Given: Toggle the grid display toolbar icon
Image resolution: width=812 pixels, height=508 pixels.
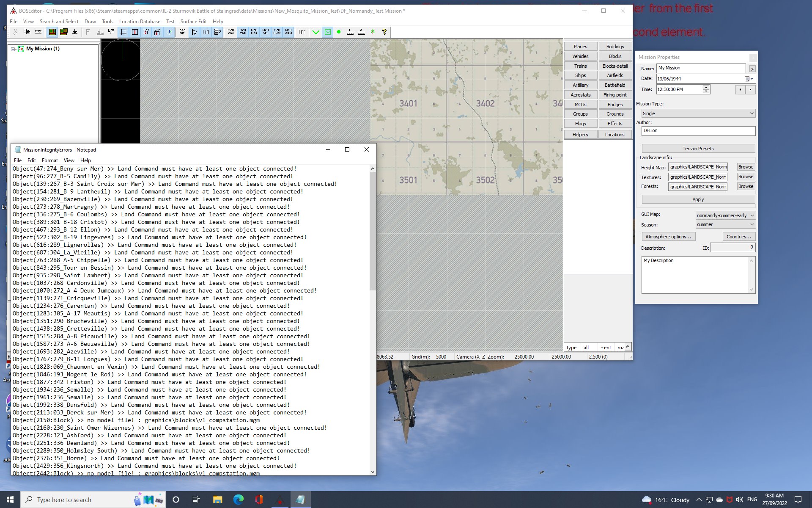Looking at the screenshot, I should pyautogui.click(x=123, y=32).
